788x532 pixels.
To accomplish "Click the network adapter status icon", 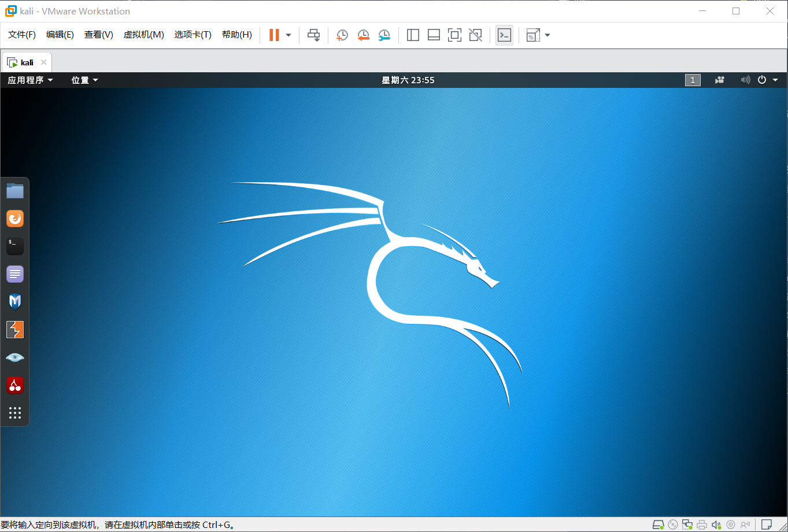I will pos(687,524).
